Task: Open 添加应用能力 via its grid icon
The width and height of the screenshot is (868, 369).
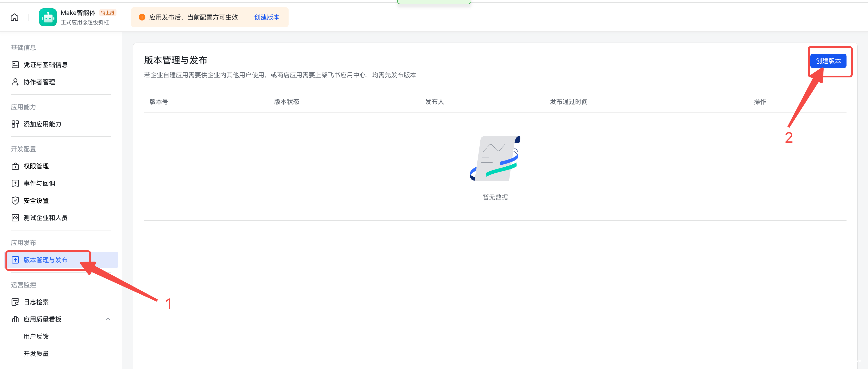Action: click(15, 124)
